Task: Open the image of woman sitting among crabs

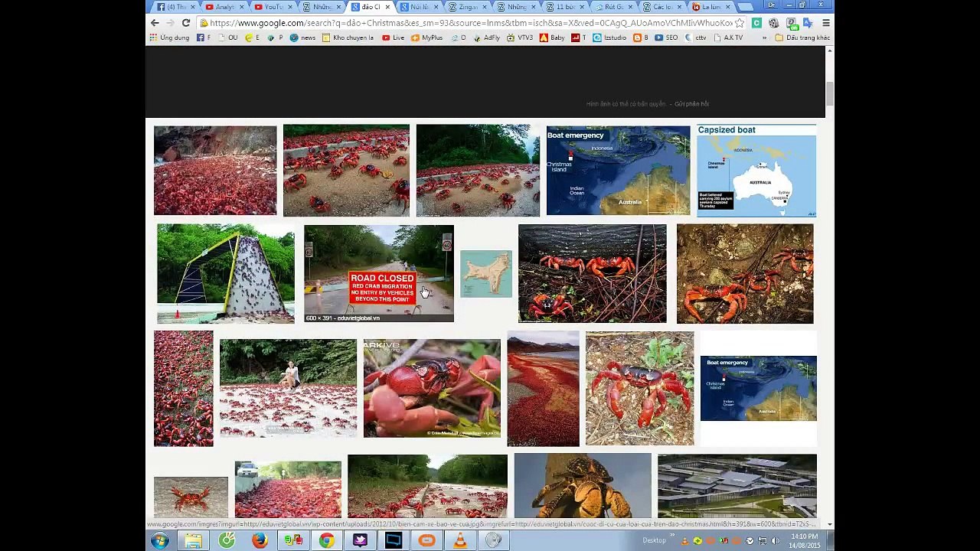Action: tap(288, 388)
